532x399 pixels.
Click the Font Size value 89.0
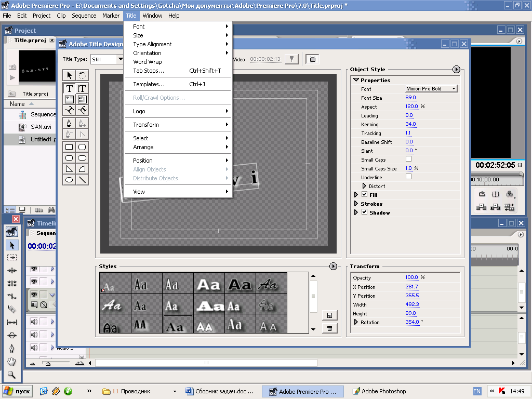tap(410, 98)
